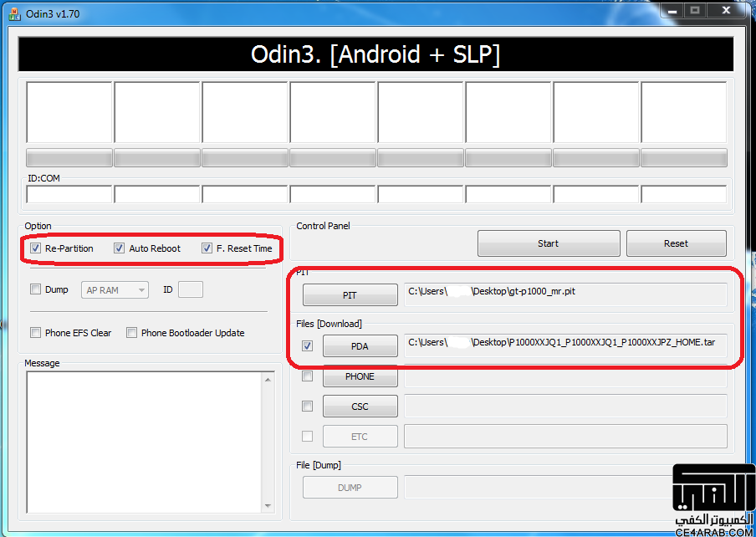Uncheck the PDA file checkbox
Image resolution: width=756 pixels, height=537 pixels.
click(307, 346)
